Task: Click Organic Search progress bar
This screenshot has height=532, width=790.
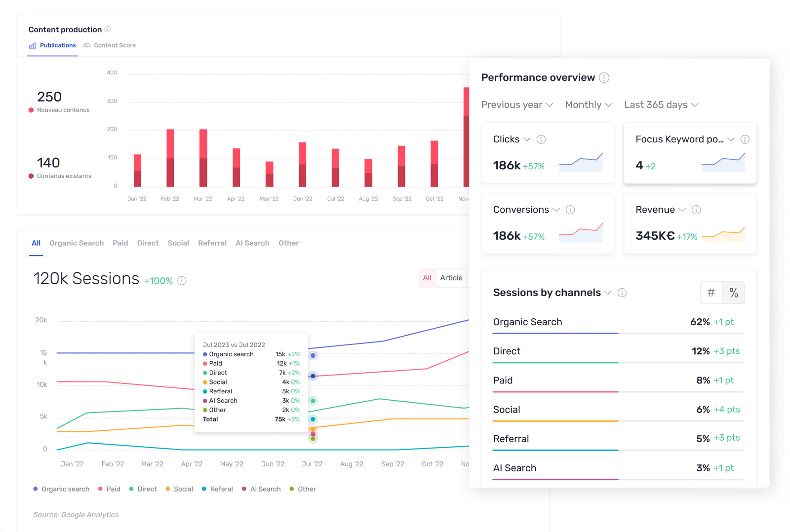Action: tap(618, 334)
